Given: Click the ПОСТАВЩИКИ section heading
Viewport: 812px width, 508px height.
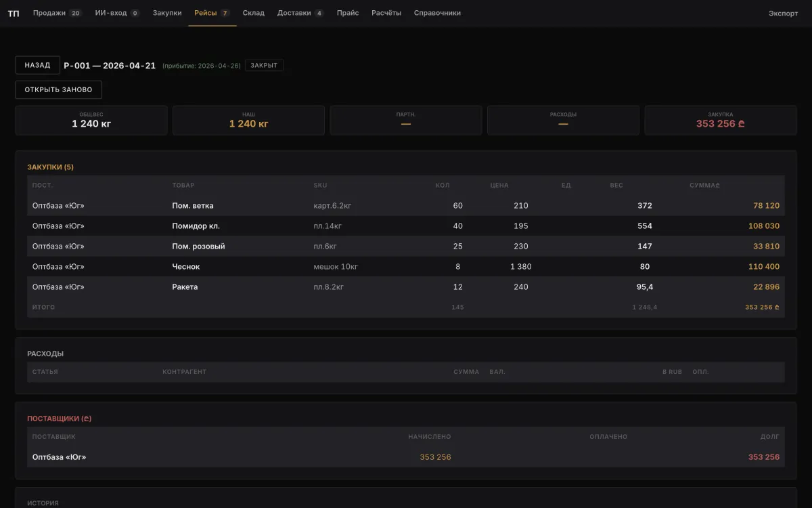Looking at the screenshot, I should coord(59,419).
